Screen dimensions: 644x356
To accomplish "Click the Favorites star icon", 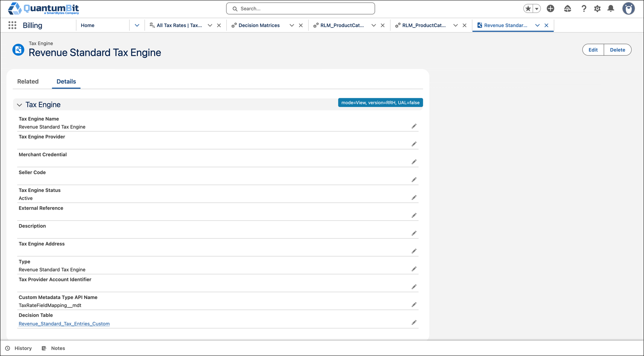I will (528, 9).
